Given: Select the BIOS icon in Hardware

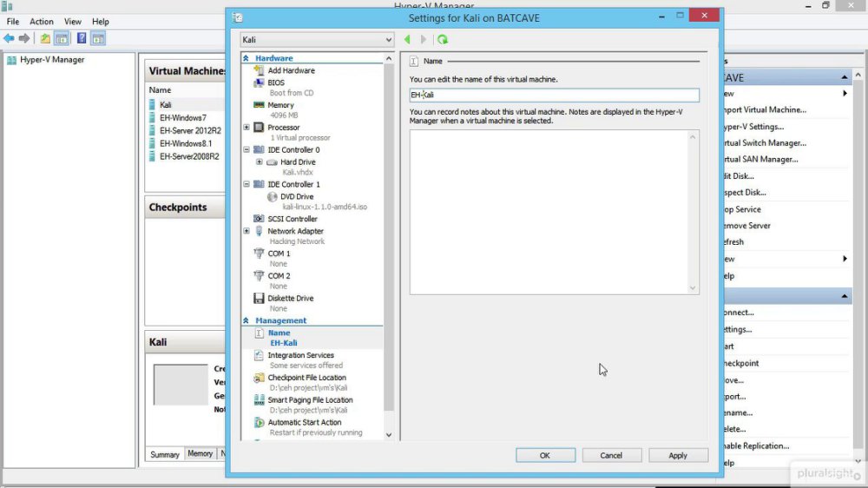Looking at the screenshot, I should pyautogui.click(x=259, y=82).
